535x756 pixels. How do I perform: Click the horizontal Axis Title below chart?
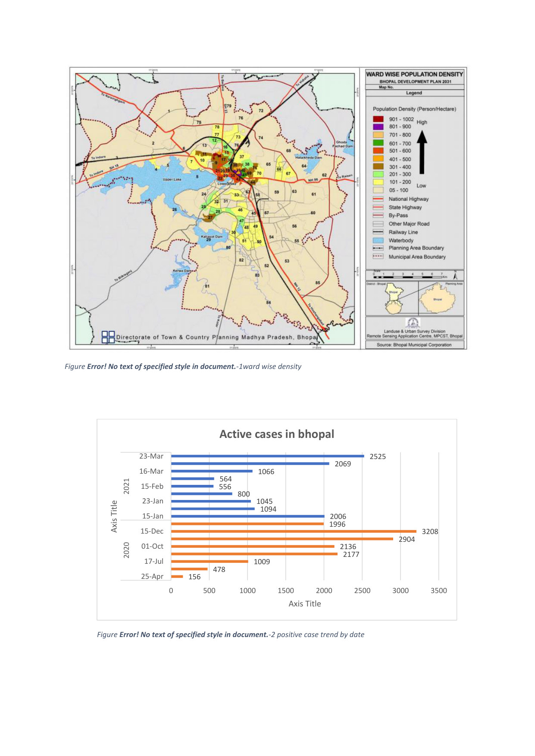click(x=305, y=603)
